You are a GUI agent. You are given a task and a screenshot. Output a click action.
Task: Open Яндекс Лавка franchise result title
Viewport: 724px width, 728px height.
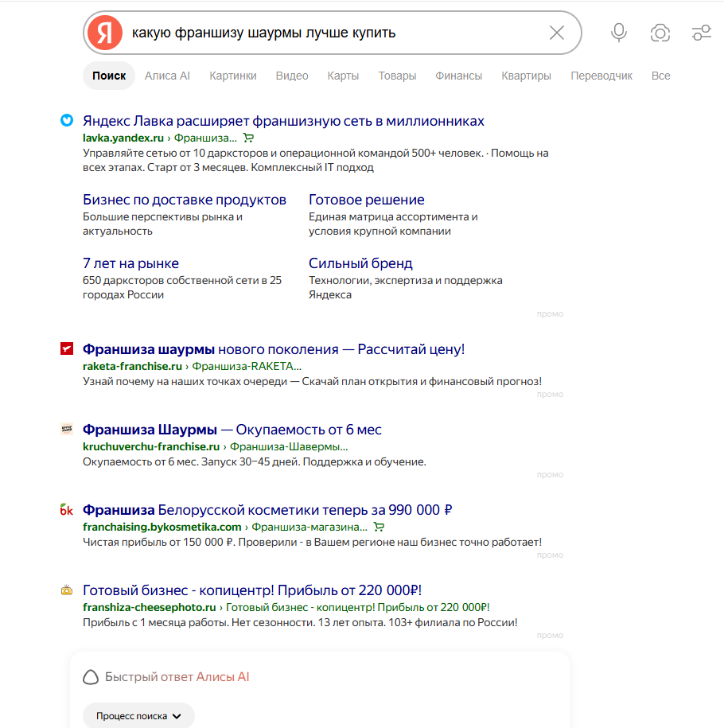[283, 121]
